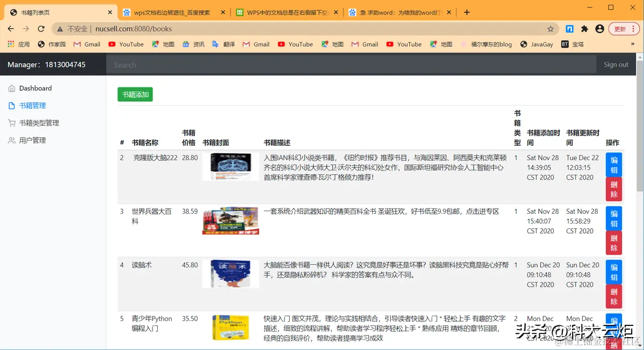Image resolution: width=644 pixels, height=350 pixels.
Task: Click the price 45.80 cell
Action: click(190, 265)
